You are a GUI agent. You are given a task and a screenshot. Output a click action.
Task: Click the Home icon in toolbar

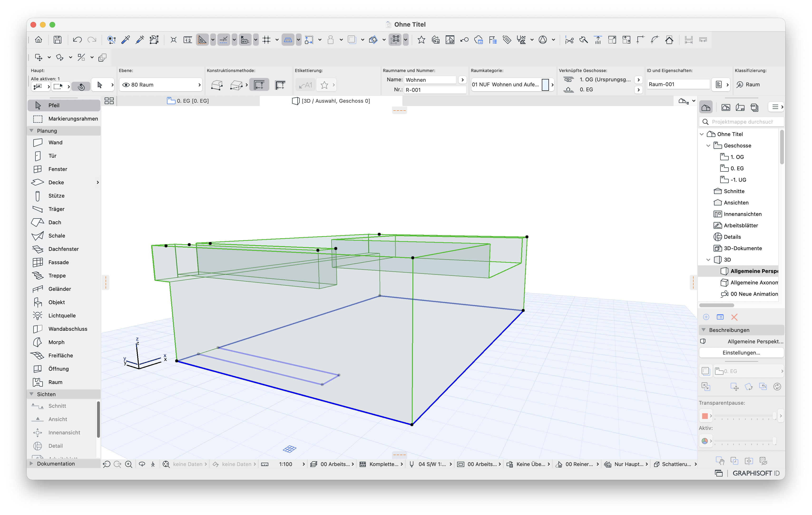click(x=39, y=40)
